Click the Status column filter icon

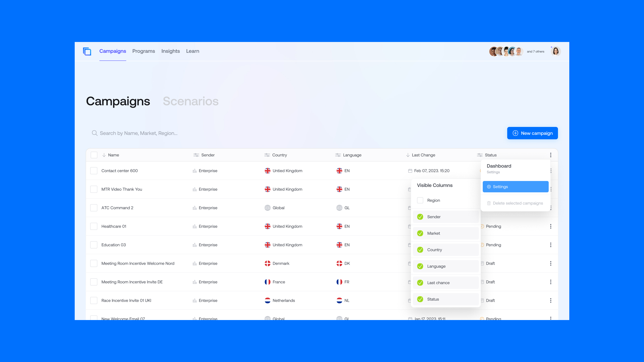click(x=479, y=155)
